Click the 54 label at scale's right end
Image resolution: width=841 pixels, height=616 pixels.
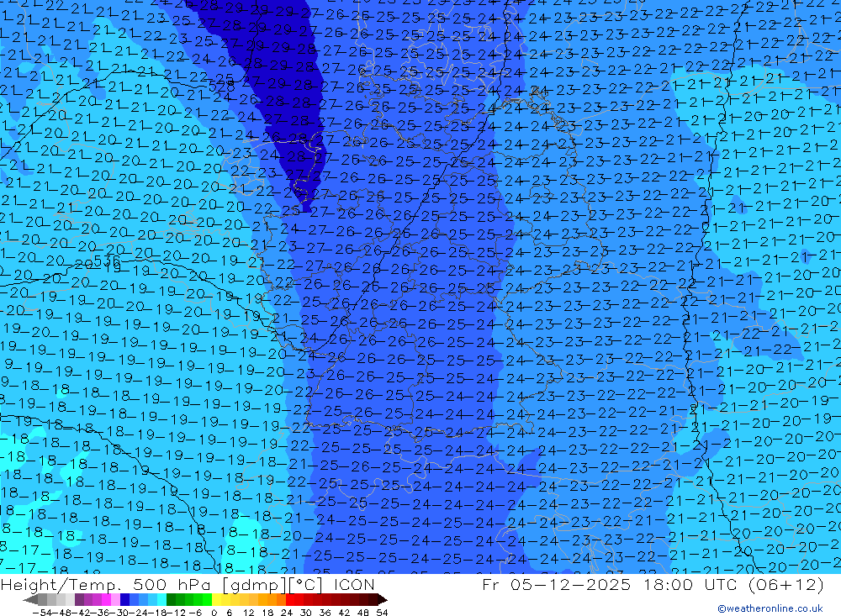coord(383,613)
